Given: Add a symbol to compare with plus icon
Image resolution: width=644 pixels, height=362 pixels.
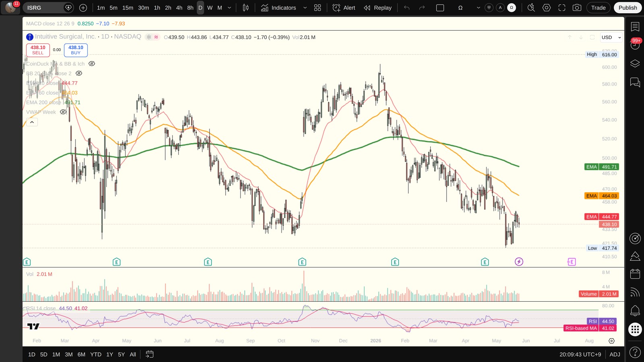Looking at the screenshot, I should pyautogui.click(x=83, y=8).
